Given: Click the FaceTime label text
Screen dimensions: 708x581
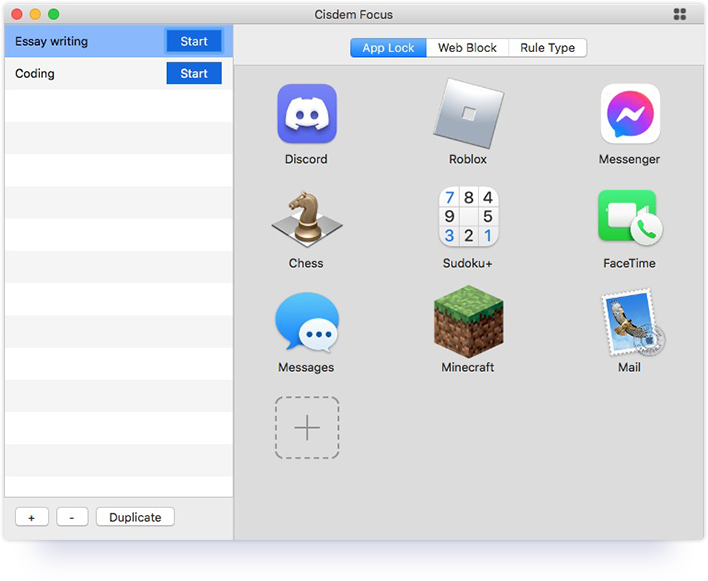Looking at the screenshot, I should (629, 263).
